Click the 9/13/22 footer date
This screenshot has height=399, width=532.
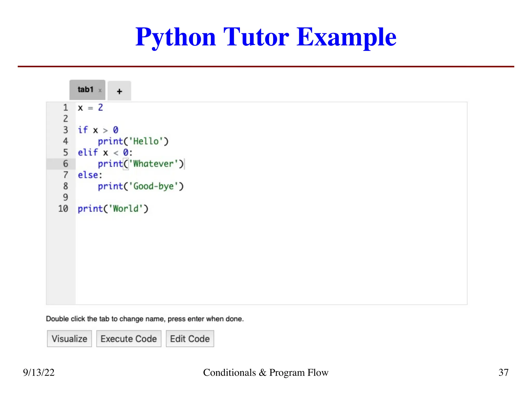click(39, 373)
